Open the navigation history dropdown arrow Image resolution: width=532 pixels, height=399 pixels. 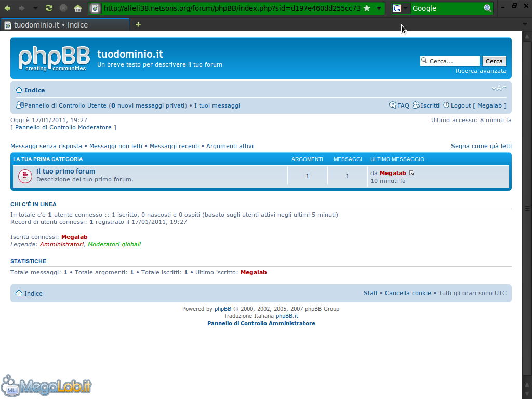coord(35,8)
